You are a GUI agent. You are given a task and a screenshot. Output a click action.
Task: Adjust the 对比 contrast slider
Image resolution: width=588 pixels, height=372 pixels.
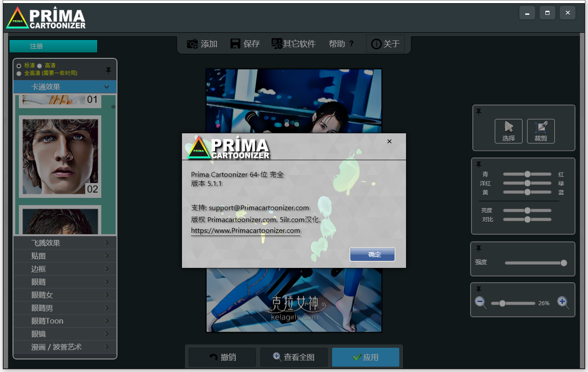(x=527, y=219)
